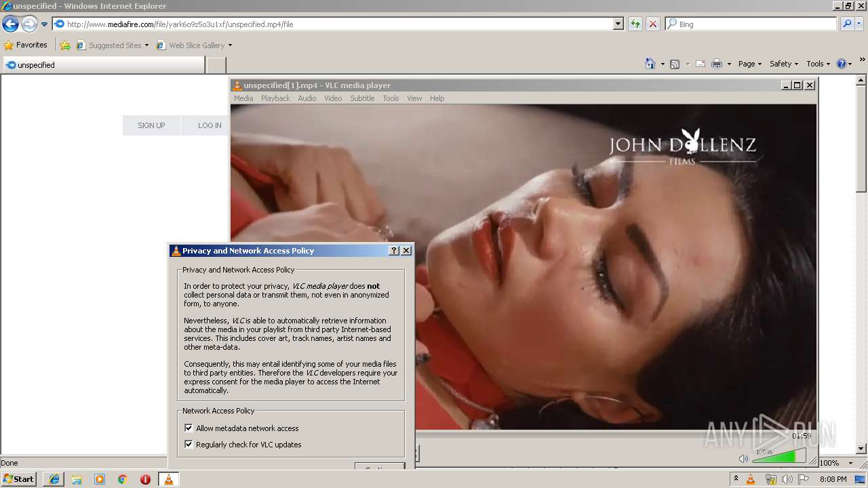
Task: Click the blue Help question icon
Action: (842, 64)
